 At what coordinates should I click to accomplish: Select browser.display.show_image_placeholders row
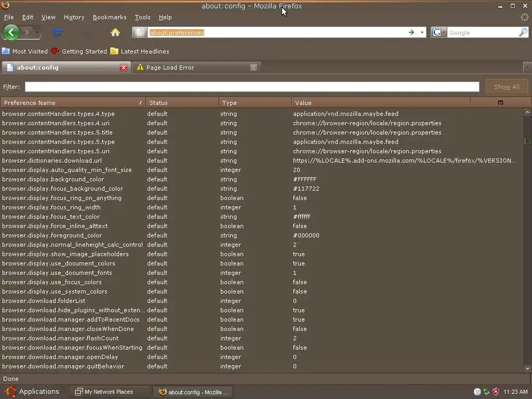point(262,254)
